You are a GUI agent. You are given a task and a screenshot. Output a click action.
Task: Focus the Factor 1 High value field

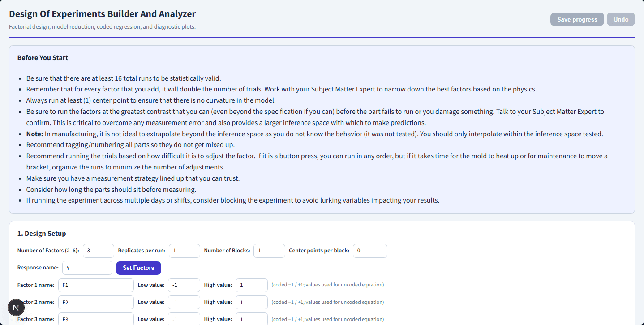point(252,285)
